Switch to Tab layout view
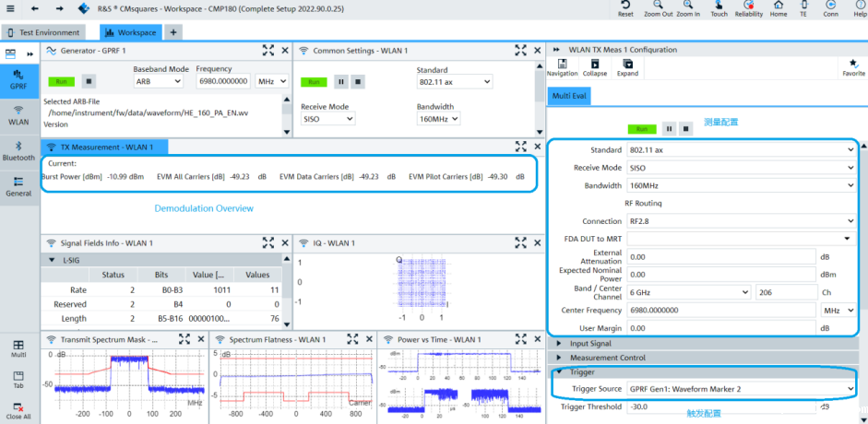The image size is (868, 424). pyautogui.click(x=18, y=380)
